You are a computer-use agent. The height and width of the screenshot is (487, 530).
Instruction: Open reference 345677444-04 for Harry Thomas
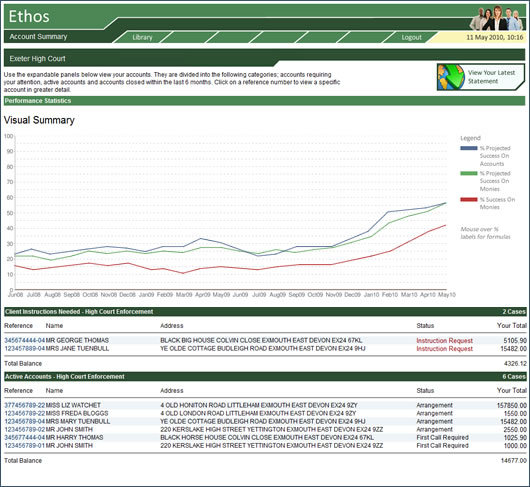tap(24, 438)
